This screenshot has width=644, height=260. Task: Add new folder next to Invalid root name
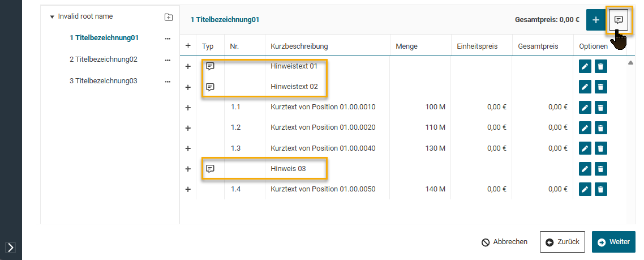pyautogui.click(x=168, y=17)
